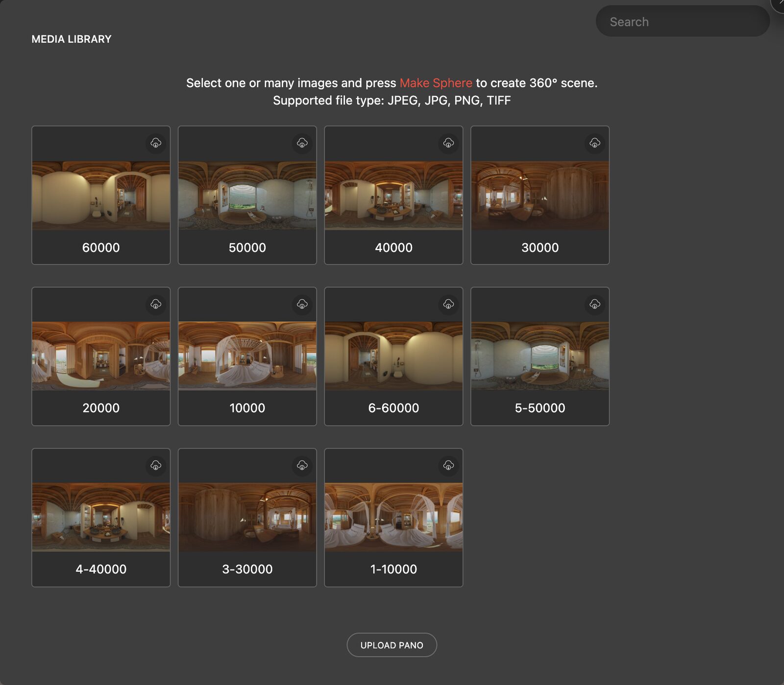Select the 20000 panorama thumbnail
This screenshot has height=685, width=784.
tap(101, 356)
